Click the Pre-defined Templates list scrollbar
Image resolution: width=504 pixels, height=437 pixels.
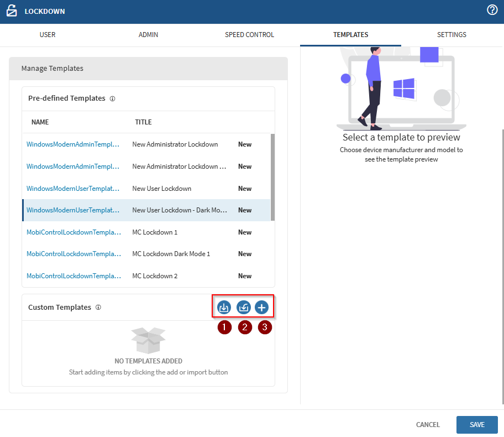coord(272,177)
